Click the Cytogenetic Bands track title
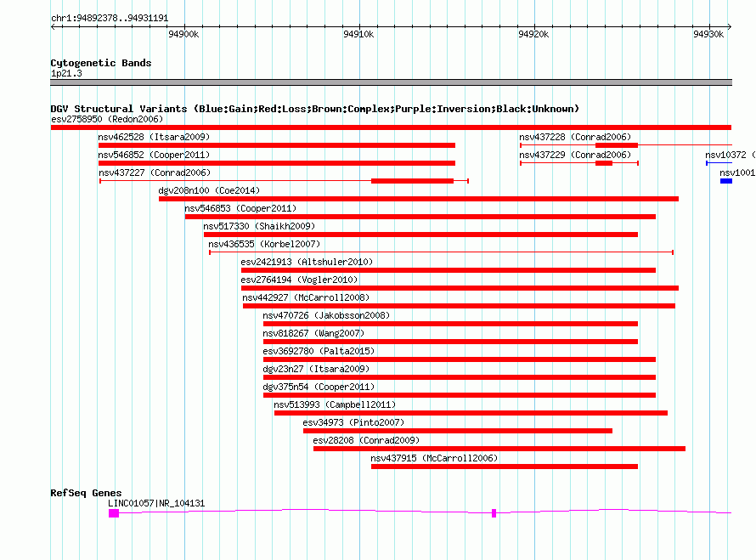The image size is (756, 560). 101,63
